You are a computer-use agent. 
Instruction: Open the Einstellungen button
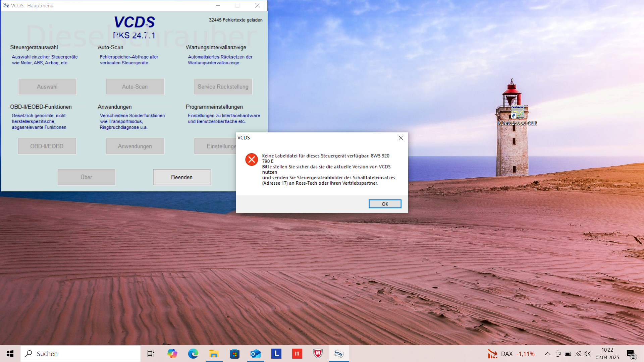[215, 146]
